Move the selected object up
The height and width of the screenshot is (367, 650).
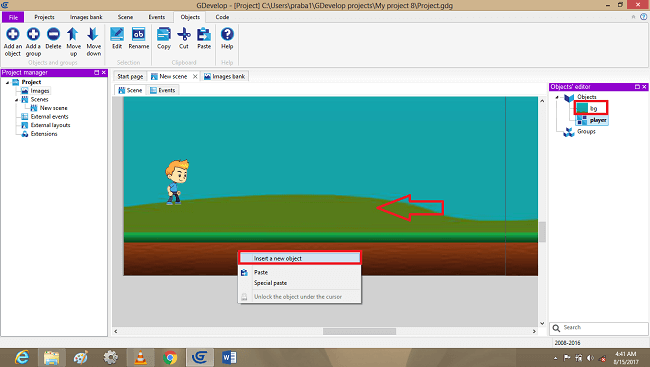pos(73,34)
